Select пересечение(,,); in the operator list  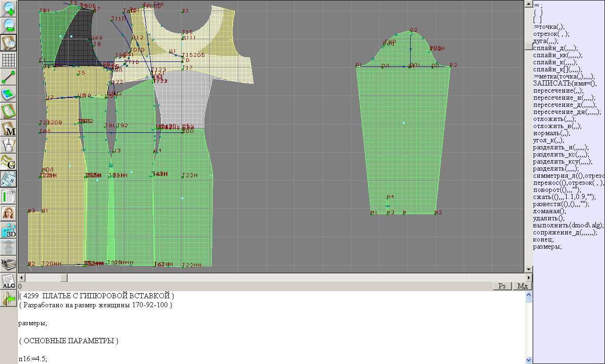click(558, 90)
